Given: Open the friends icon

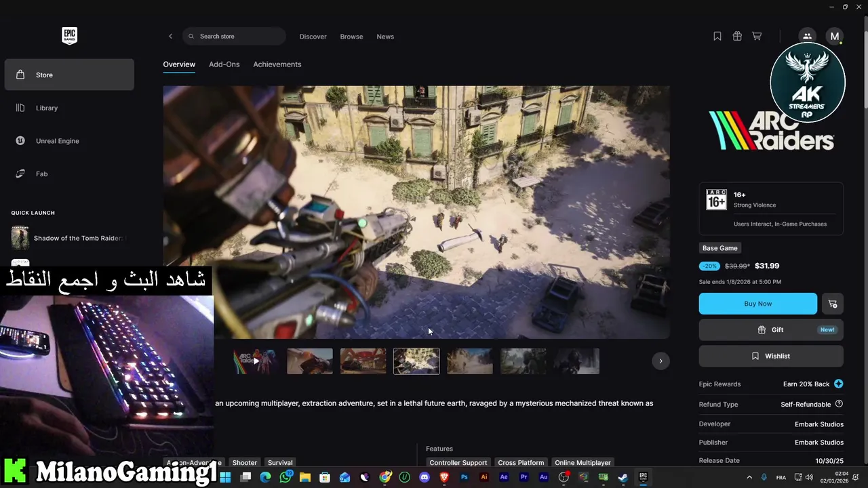Looking at the screenshot, I should (807, 37).
